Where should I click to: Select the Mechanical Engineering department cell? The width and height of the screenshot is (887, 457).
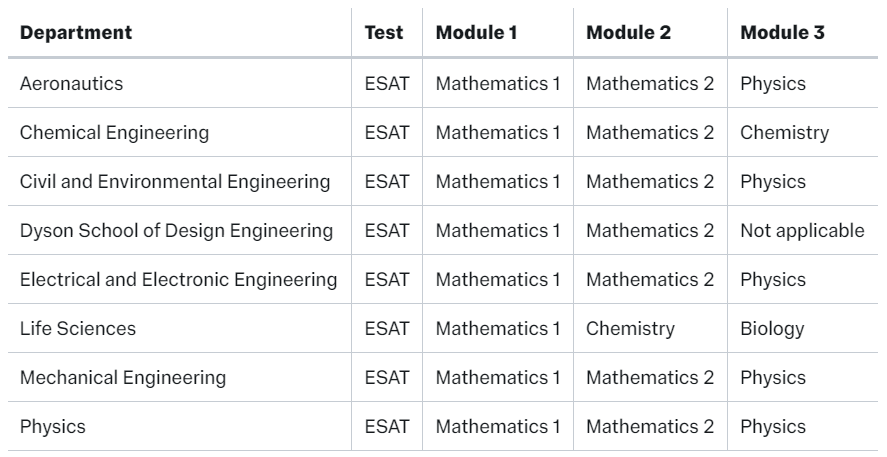tap(123, 378)
